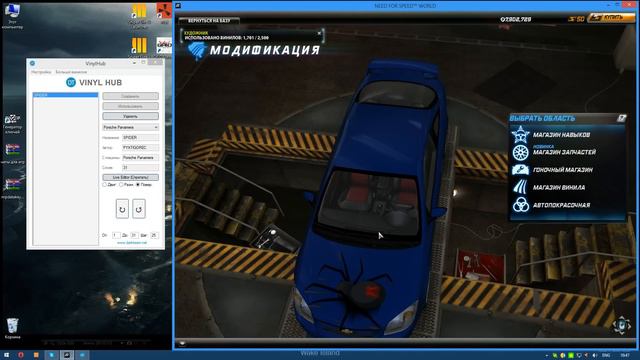Close the artist achievement notification
640x360 pixels.
pyautogui.click(x=319, y=33)
